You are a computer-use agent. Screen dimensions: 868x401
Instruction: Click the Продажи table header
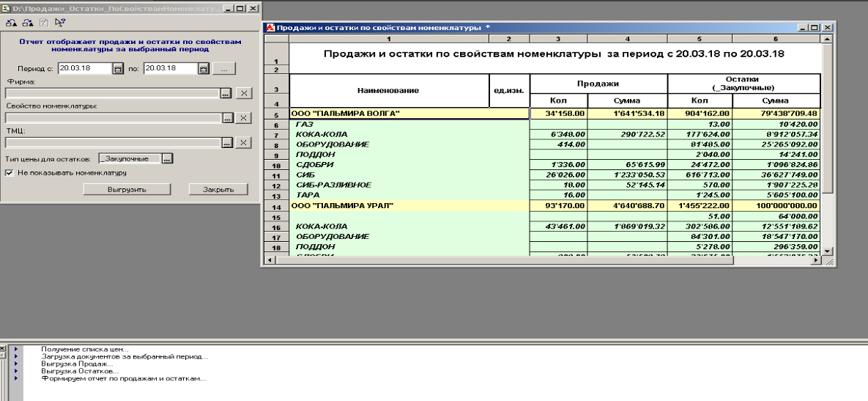599,84
